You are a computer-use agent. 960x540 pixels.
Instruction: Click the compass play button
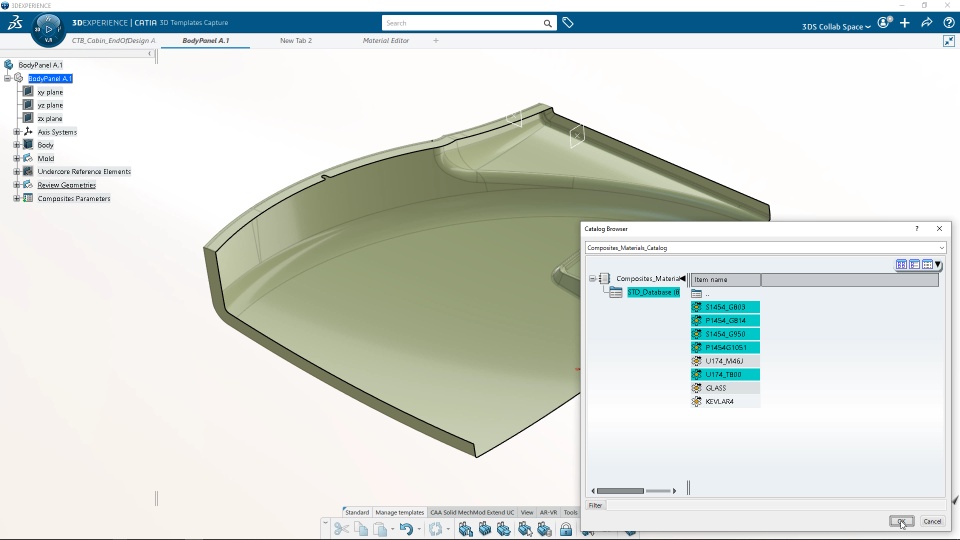(x=48, y=29)
